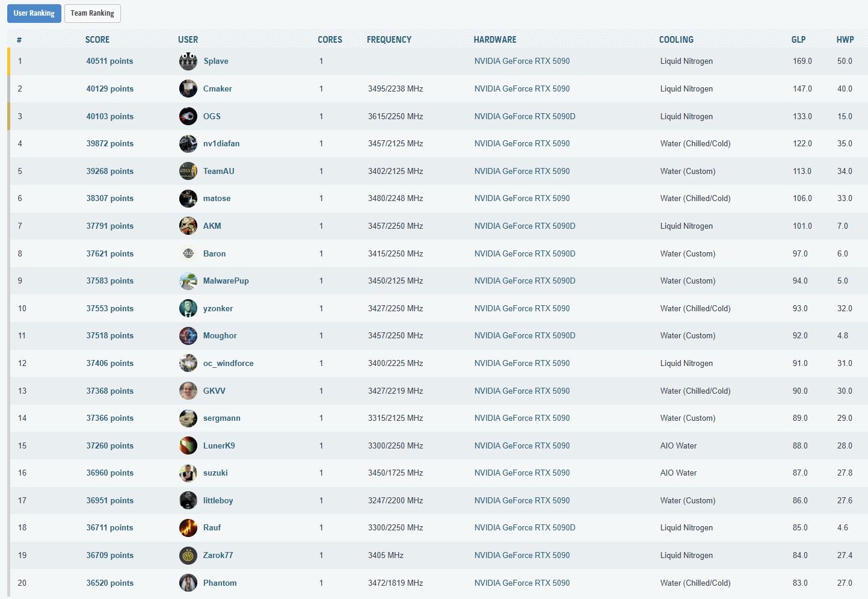The height and width of the screenshot is (599, 868).
Task: Open nv1diafan's user profile link
Action: pos(221,144)
